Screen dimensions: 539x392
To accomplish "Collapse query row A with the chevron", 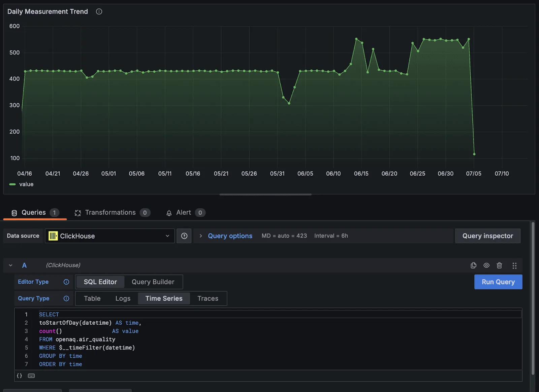I will click(11, 265).
